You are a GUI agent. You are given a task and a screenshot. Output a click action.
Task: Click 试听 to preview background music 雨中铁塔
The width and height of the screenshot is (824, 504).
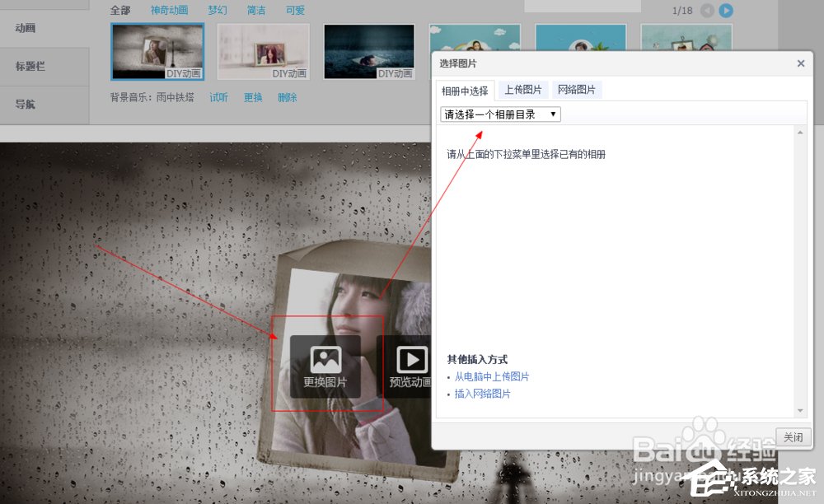pos(219,97)
